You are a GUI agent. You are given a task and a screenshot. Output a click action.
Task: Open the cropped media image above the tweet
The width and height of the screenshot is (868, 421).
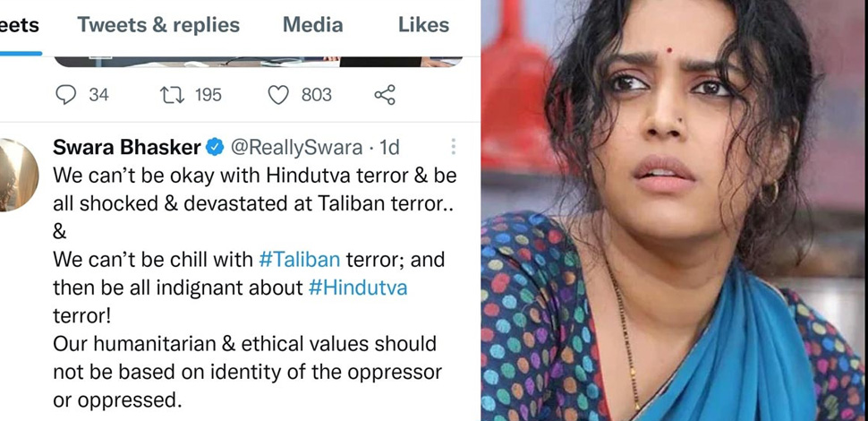258,62
